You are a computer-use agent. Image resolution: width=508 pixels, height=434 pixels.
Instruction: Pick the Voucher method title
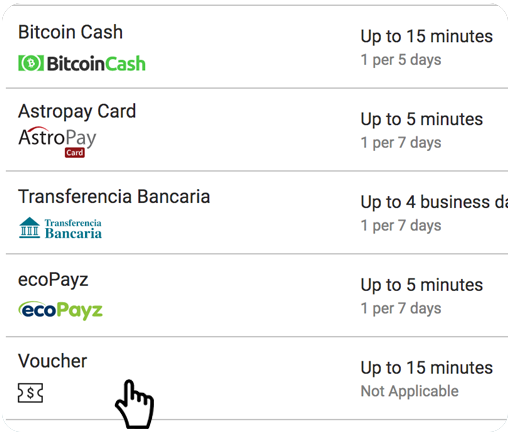pos(52,361)
